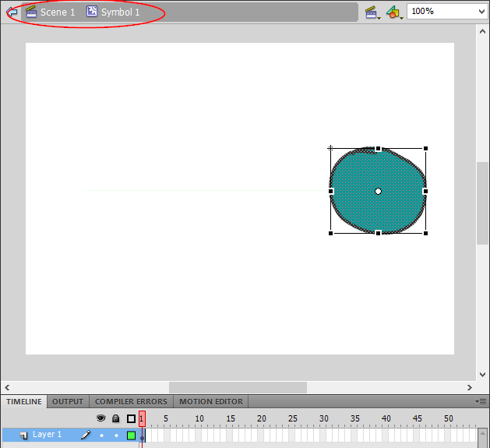Go to Scene 1 in breadcrumb
The image size is (490, 448).
[51, 12]
